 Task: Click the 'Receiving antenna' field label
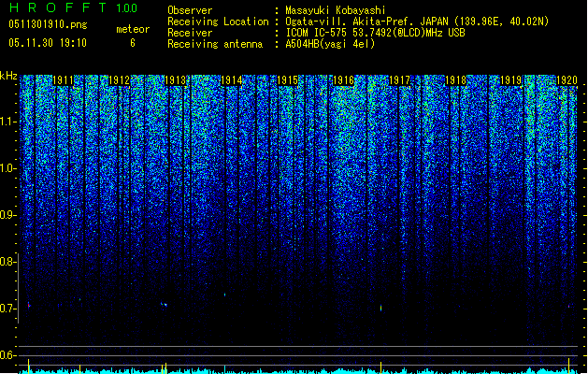coord(215,44)
